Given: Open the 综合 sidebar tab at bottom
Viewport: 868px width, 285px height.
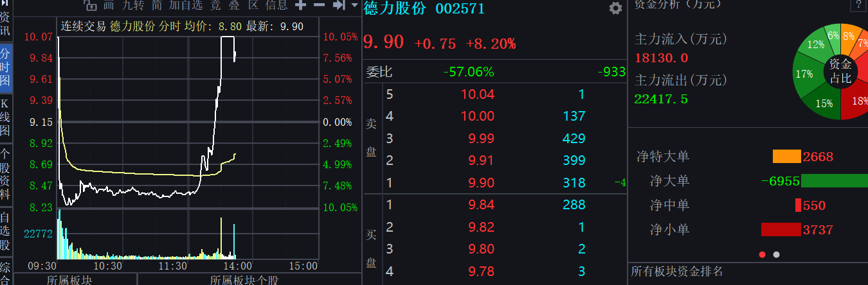Looking at the screenshot, I should coord(5,272).
